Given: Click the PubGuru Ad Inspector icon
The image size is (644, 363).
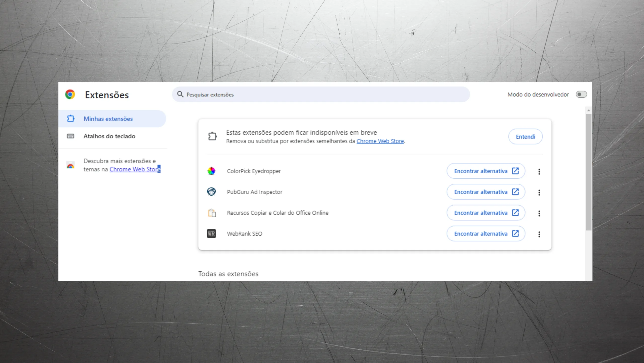Looking at the screenshot, I should [211, 192].
